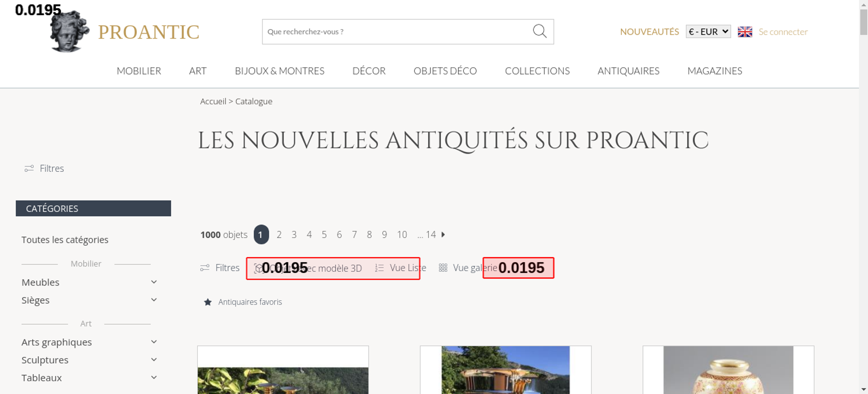Switch language via the UK flag icon

pyautogui.click(x=745, y=32)
